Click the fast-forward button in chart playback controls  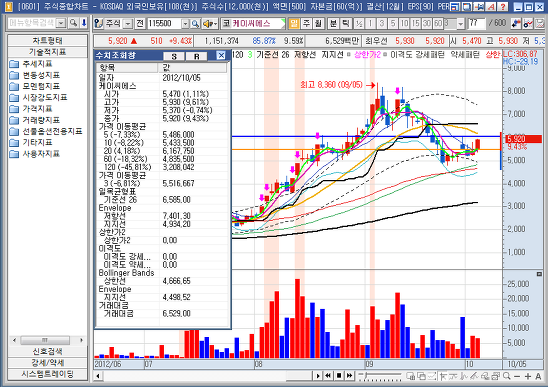coord(349,376)
